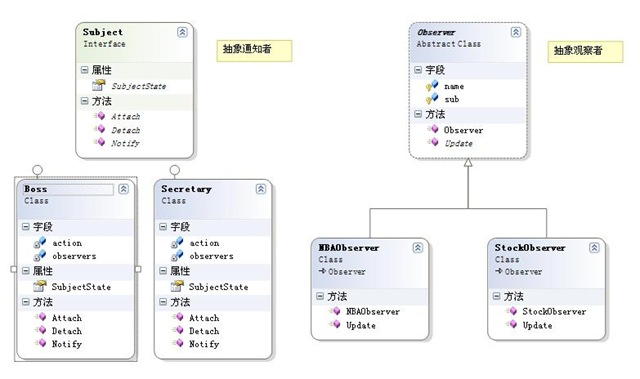Image resolution: width=640 pixels, height=379 pixels.
Task: Select the Attach method icon in Boss
Action: click(x=40, y=317)
